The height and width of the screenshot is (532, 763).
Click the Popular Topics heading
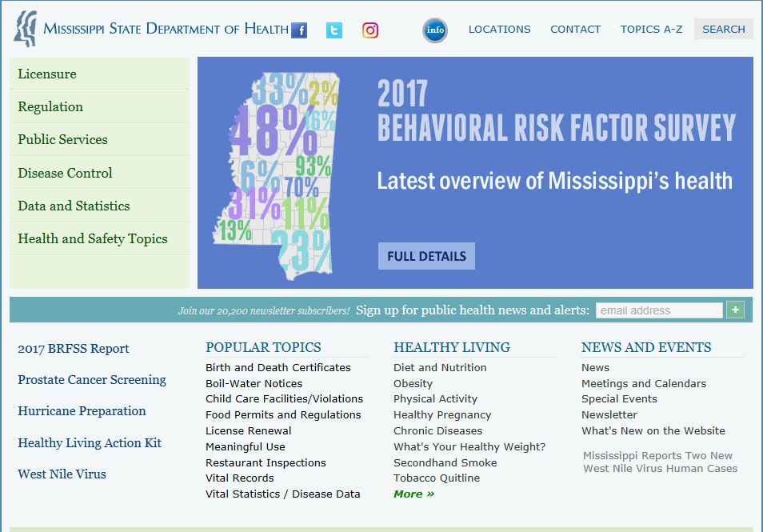pos(263,347)
